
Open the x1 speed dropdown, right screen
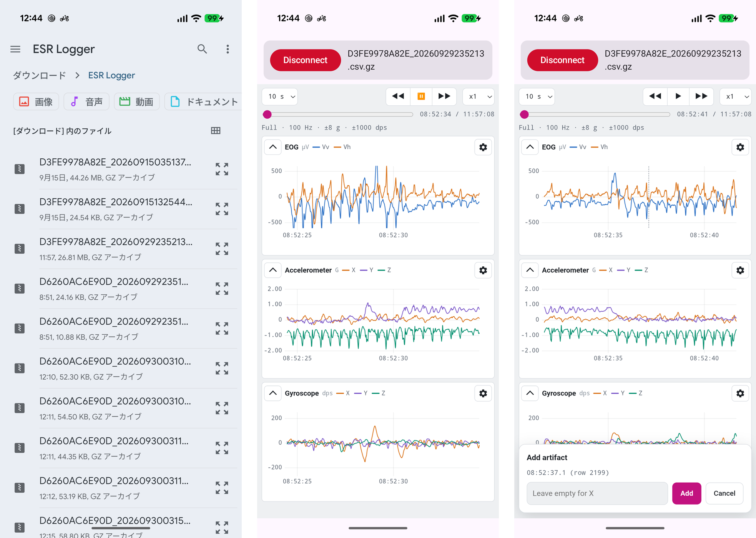[x=736, y=96]
